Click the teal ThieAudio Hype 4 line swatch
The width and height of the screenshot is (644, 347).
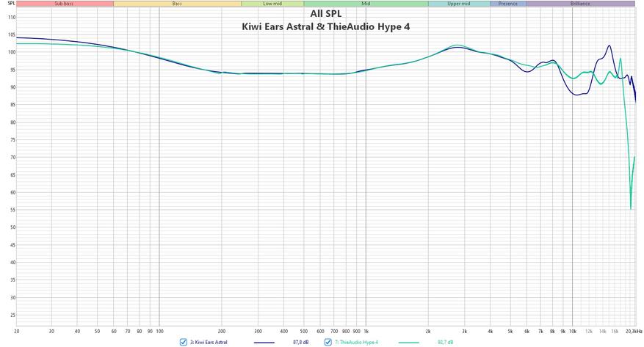click(x=409, y=343)
